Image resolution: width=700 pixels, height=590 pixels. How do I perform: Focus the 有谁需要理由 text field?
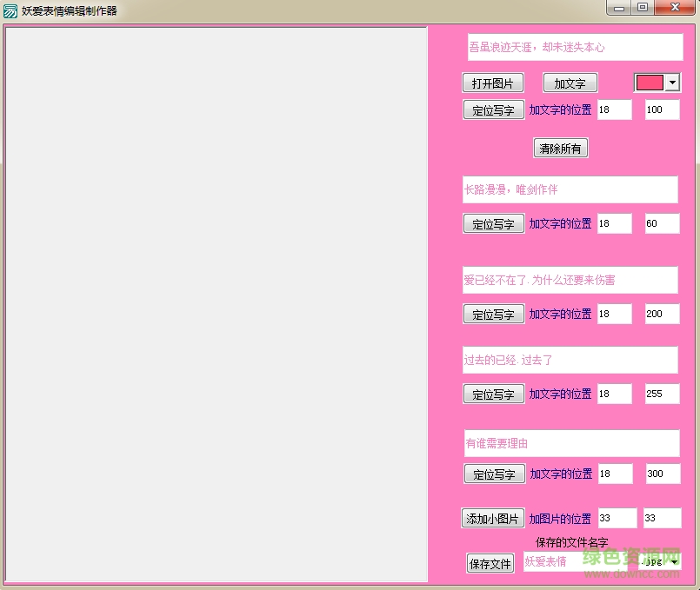[x=572, y=443]
